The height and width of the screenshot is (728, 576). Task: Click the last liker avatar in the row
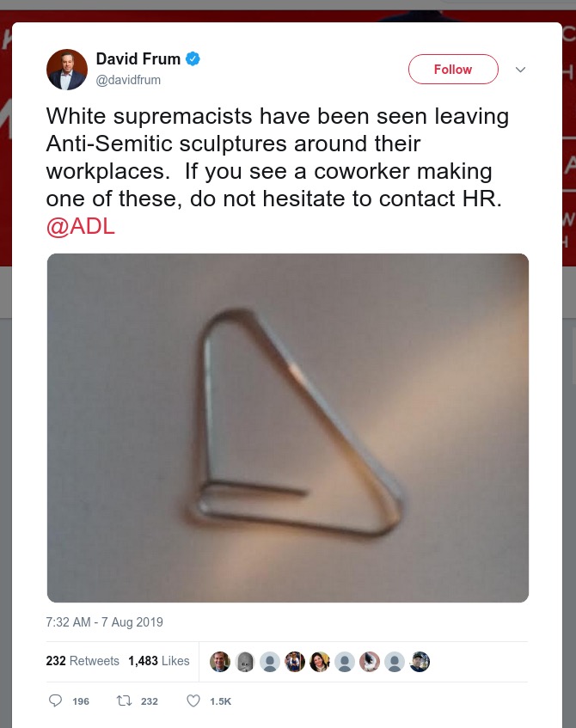click(420, 661)
